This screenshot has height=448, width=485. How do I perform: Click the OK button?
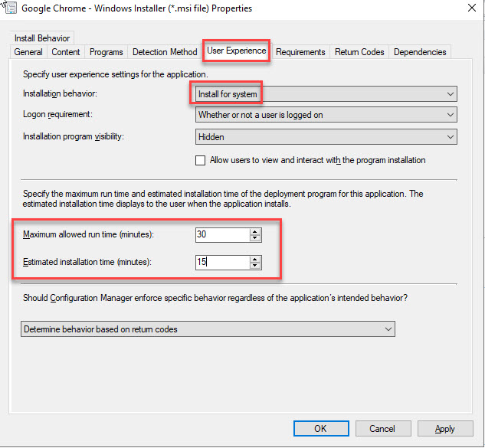[x=320, y=429]
